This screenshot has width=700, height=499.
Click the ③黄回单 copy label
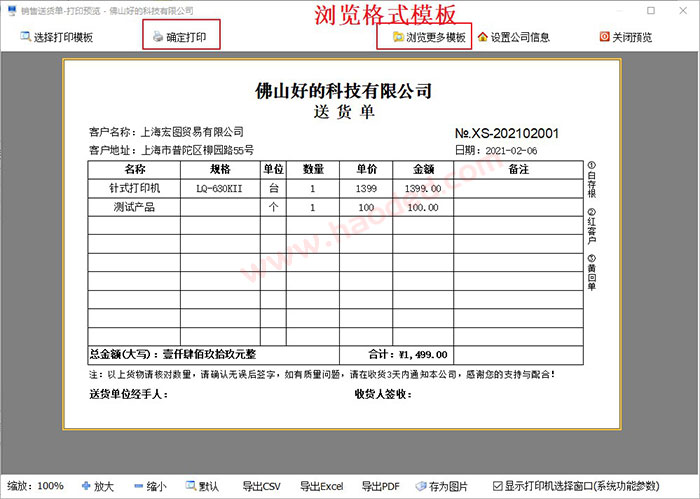(592, 272)
